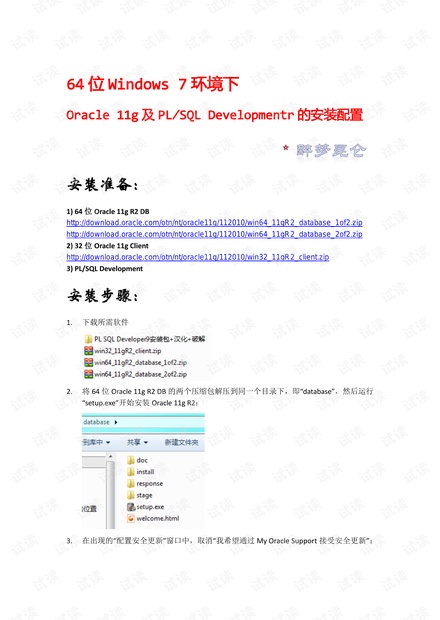Screen dimensions: 440x620
Task: Expand the database breadcrumb arrow
Action: pos(116,422)
